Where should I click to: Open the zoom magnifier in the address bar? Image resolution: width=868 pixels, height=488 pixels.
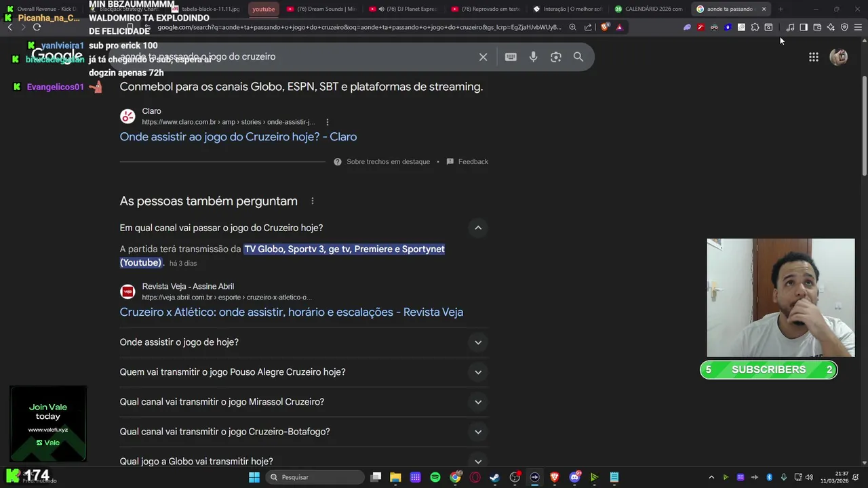tap(573, 27)
